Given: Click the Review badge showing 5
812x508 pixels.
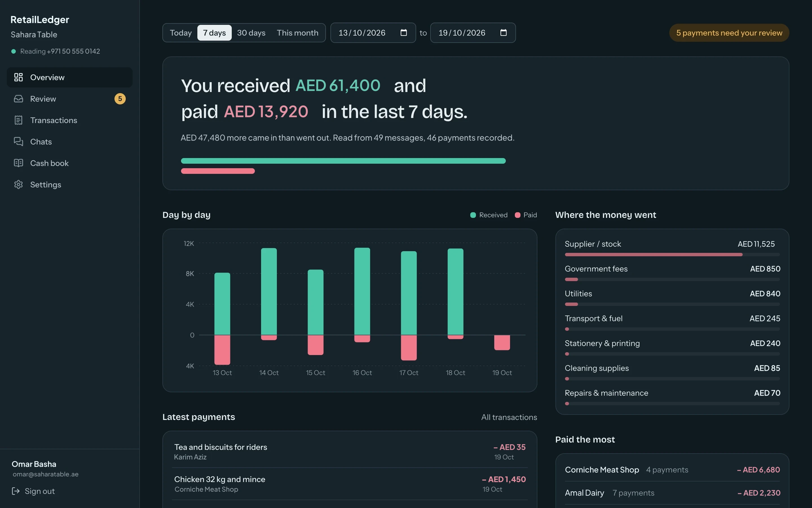Looking at the screenshot, I should [120, 99].
